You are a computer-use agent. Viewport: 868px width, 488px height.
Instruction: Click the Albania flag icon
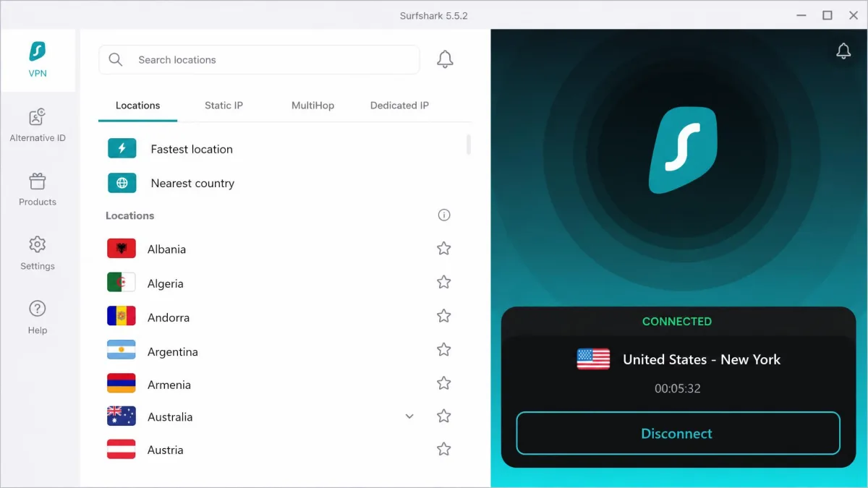[x=122, y=249]
